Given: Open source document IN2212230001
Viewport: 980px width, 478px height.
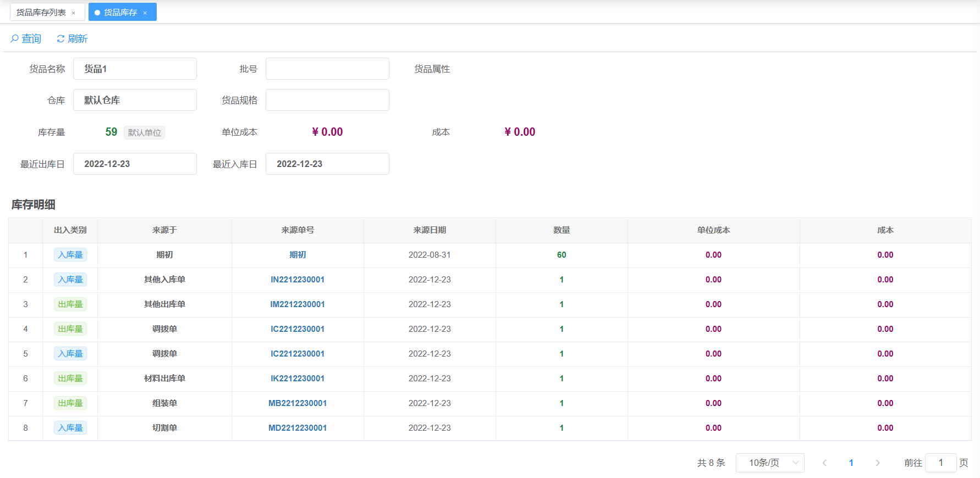Looking at the screenshot, I should [298, 280].
